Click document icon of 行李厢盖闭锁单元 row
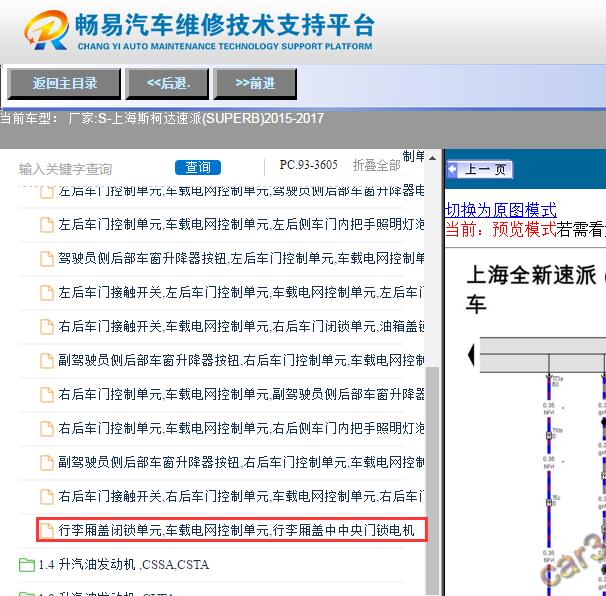The width and height of the screenshot is (606, 596). coord(47,530)
